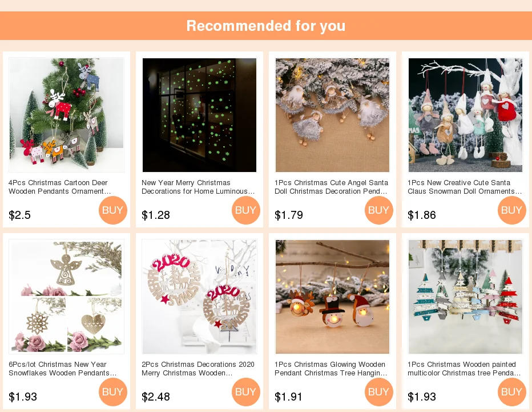View the painted wooden Christmas trees photo

(466, 297)
